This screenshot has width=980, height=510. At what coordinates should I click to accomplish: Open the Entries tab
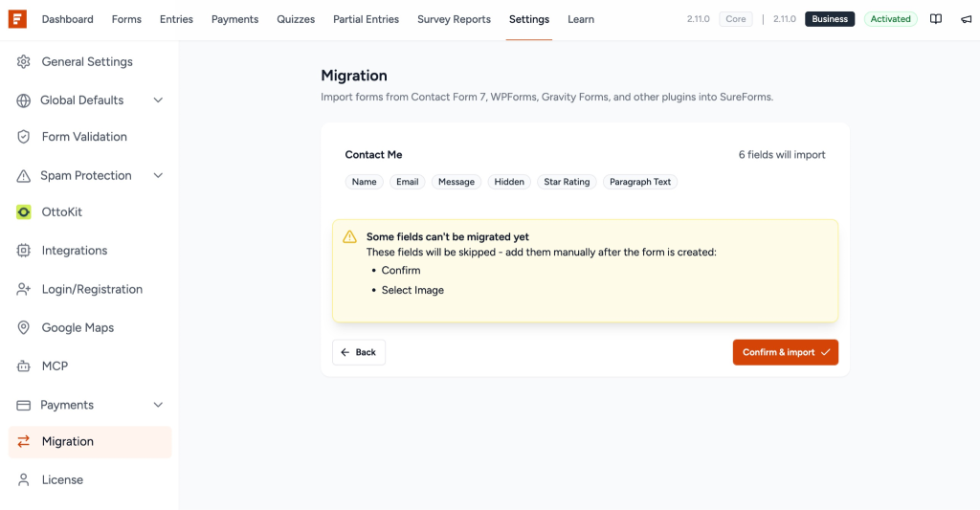[176, 19]
